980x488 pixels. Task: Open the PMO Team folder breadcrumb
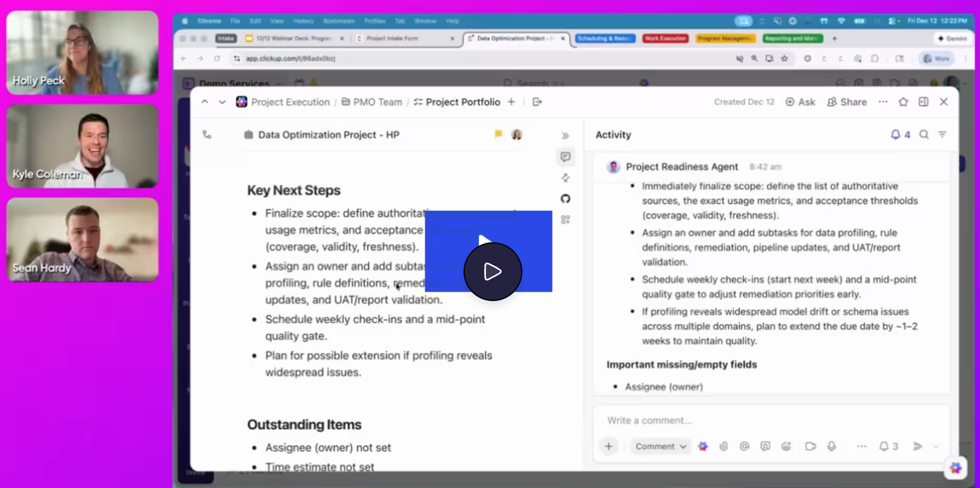click(372, 102)
